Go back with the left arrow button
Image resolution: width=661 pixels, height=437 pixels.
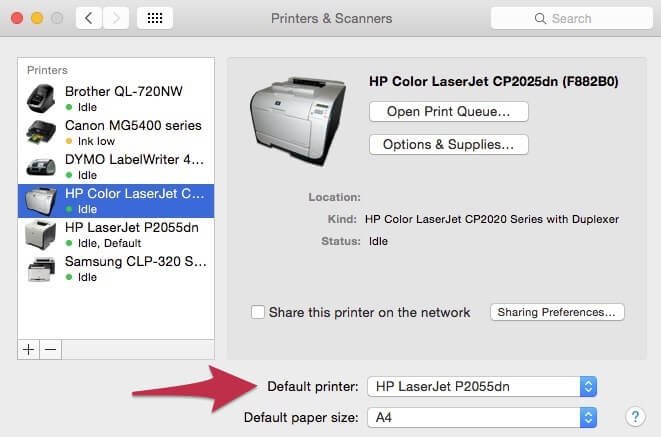point(88,18)
